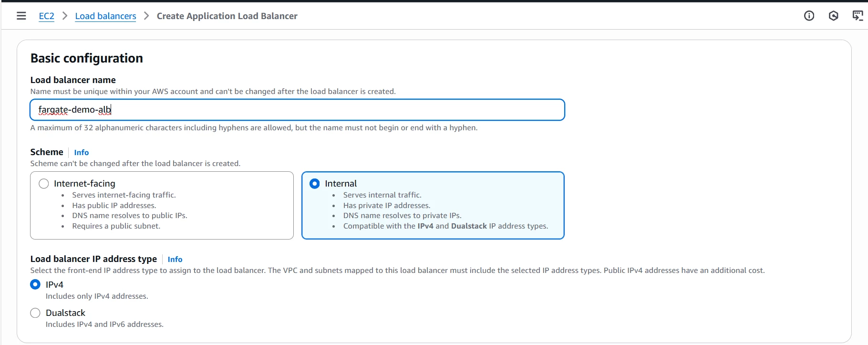Image resolution: width=868 pixels, height=345 pixels.
Task: Open the Load balancers breadcrumb link
Action: tap(105, 16)
